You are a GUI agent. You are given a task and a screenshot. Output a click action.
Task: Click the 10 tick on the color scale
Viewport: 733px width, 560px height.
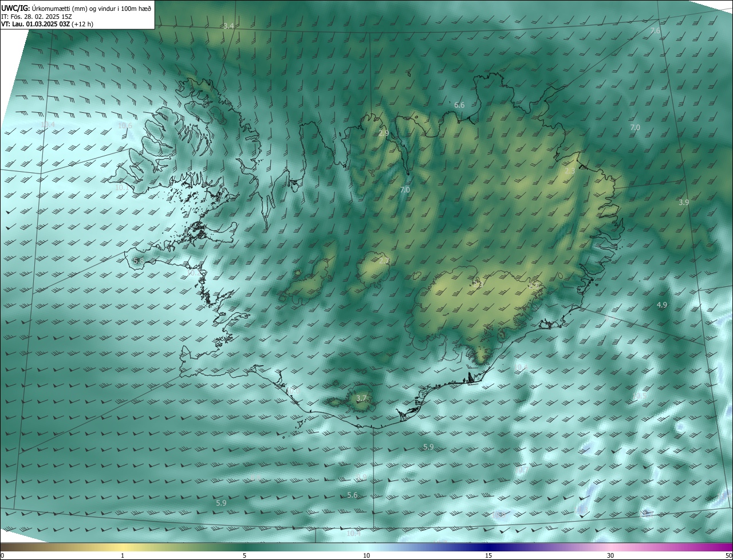366,556
